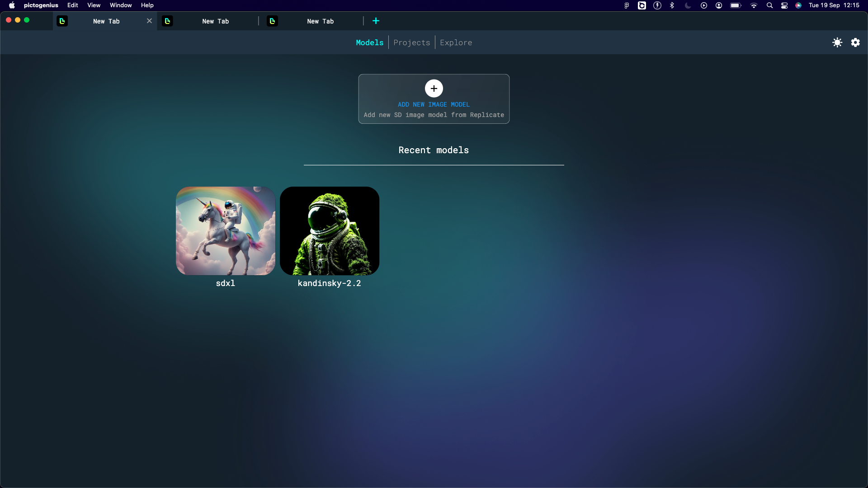Click the Recent models heading
The height and width of the screenshot is (488, 868).
[434, 150]
